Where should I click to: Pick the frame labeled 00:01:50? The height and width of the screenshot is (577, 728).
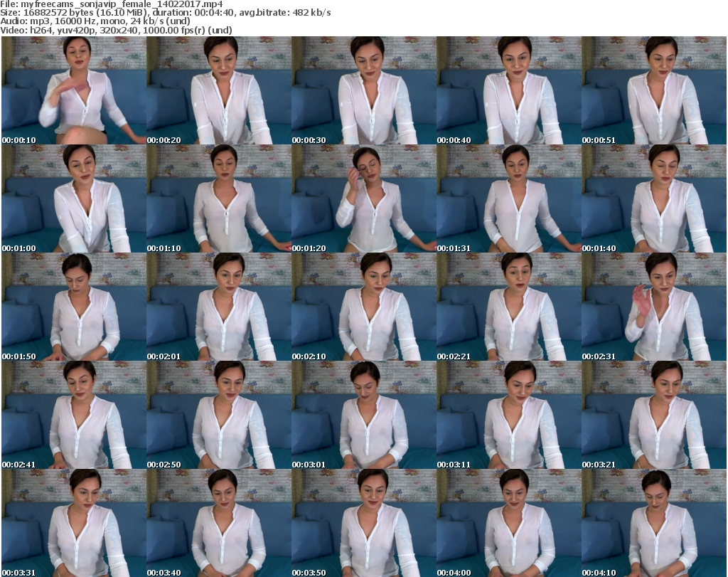74,307
